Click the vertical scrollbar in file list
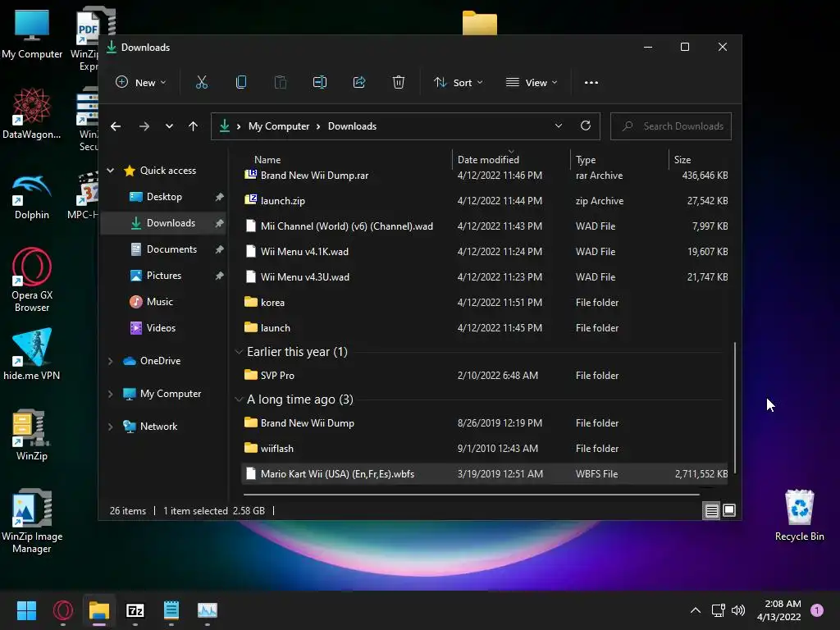Image resolution: width=840 pixels, height=630 pixels. (735, 408)
